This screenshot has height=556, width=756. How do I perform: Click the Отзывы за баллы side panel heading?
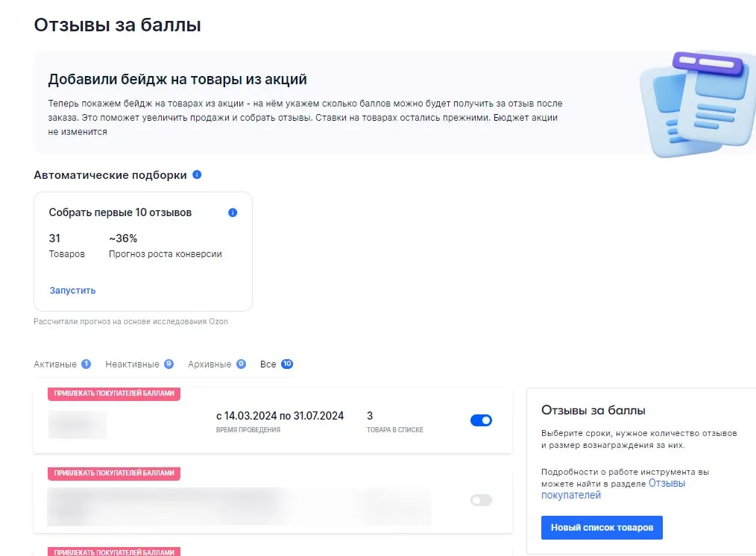pyautogui.click(x=593, y=411)
